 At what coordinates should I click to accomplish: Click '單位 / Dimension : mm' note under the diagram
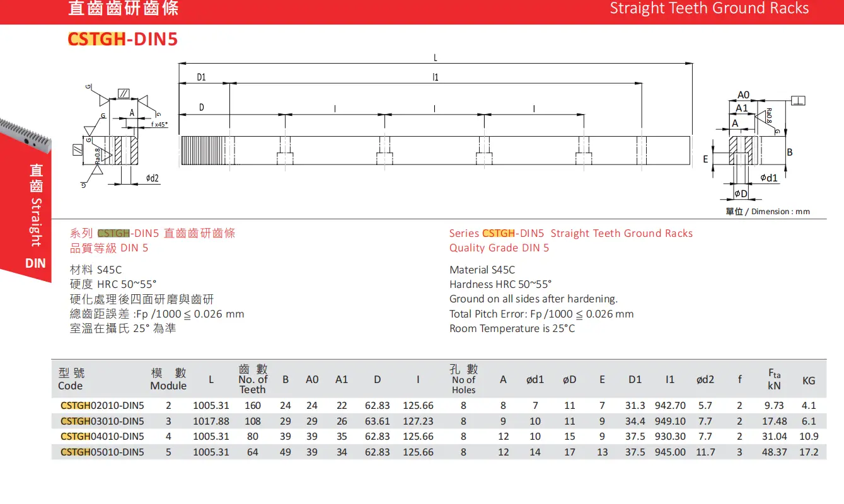[x=768, y=212]
